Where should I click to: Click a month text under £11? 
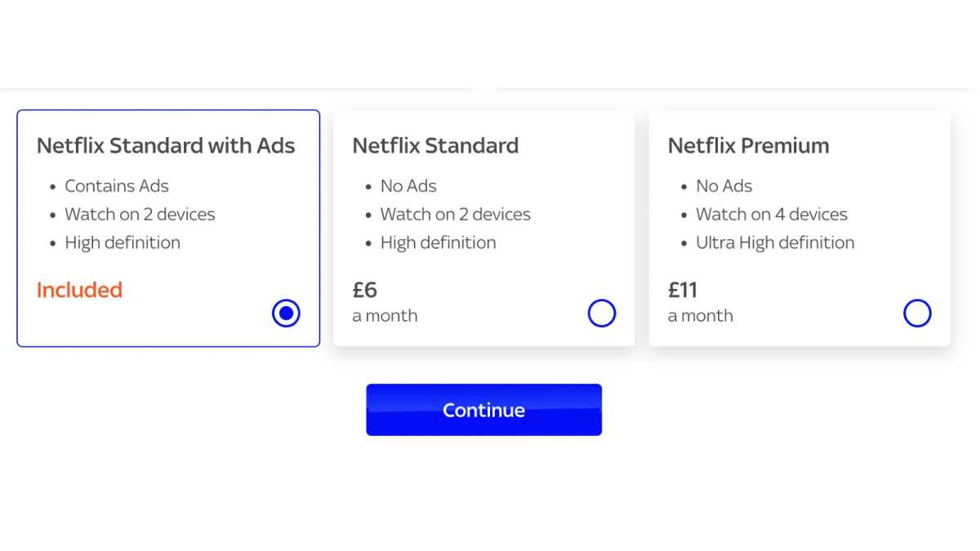(x=700, y=316)
